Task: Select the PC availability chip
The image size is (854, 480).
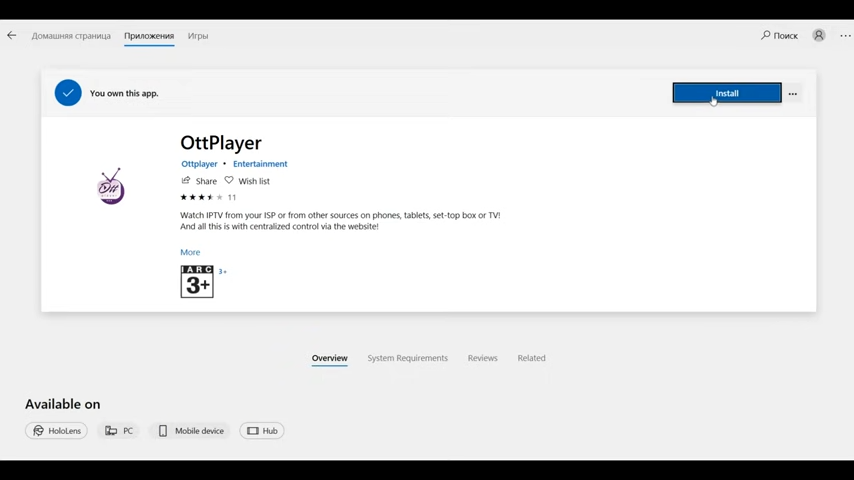Action: pyautogui.click(x=119, y=431)
